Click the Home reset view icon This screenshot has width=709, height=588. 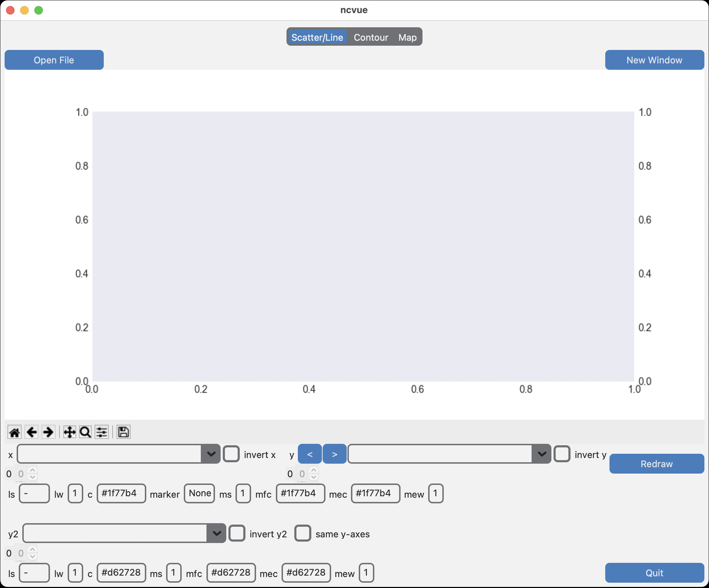click(15, 432)
